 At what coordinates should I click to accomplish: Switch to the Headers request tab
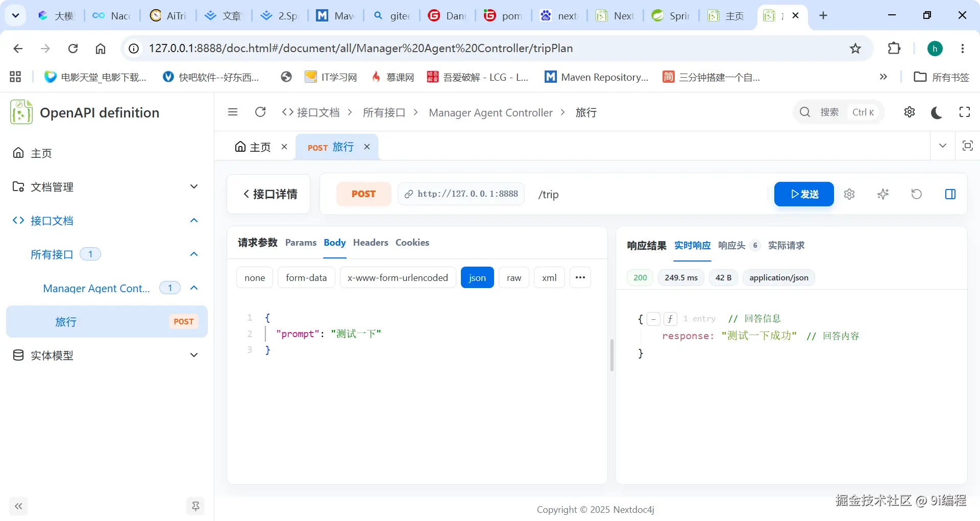tap(371, 243)
